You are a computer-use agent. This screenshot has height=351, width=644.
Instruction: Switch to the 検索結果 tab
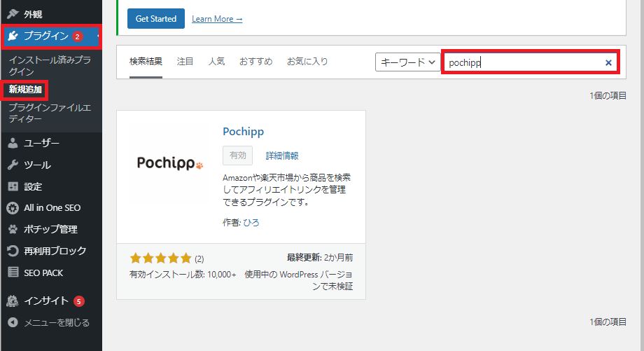146,62
